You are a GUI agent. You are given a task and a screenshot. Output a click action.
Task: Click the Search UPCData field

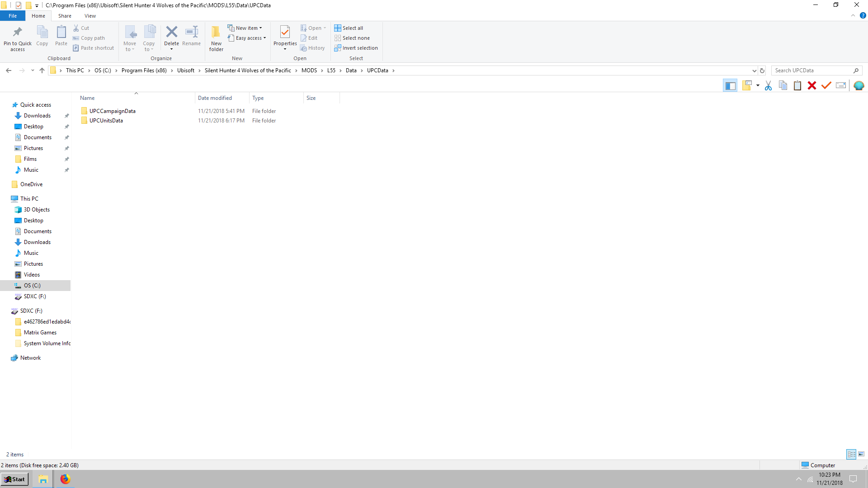[812, 70]
